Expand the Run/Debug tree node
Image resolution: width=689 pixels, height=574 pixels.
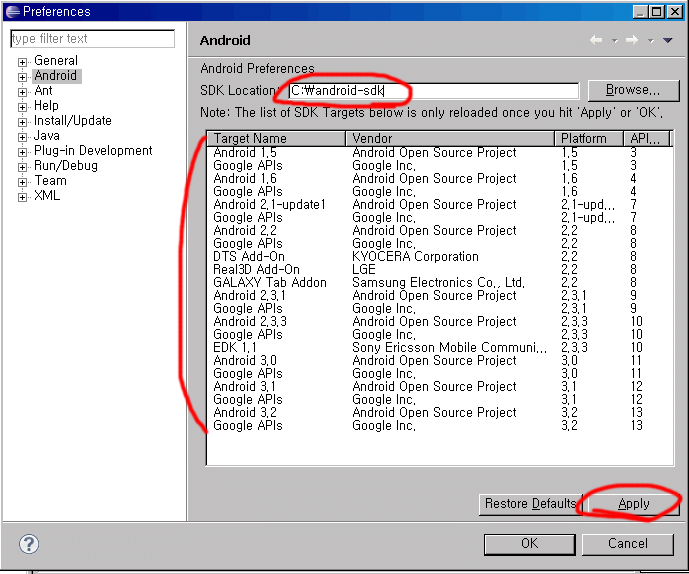22,167
